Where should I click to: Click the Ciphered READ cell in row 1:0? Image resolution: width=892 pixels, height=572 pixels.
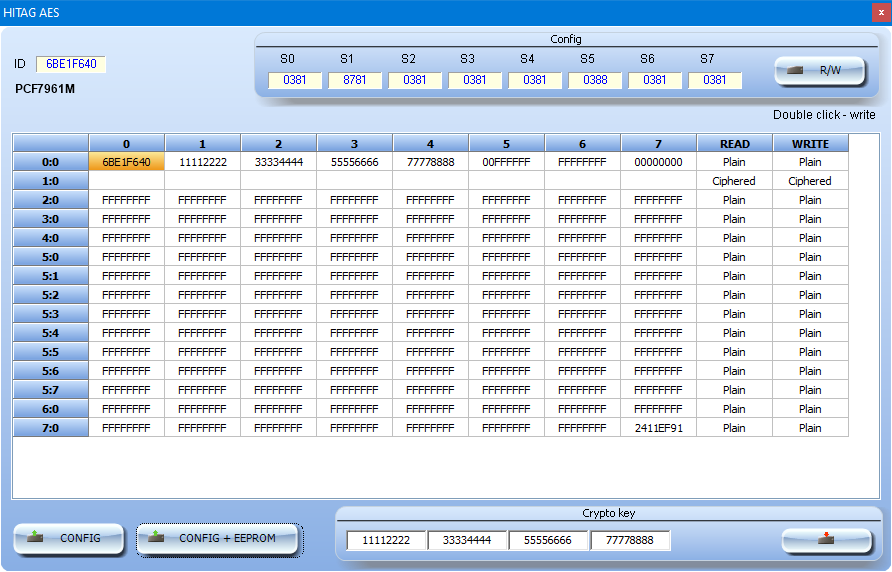(734, 181)
